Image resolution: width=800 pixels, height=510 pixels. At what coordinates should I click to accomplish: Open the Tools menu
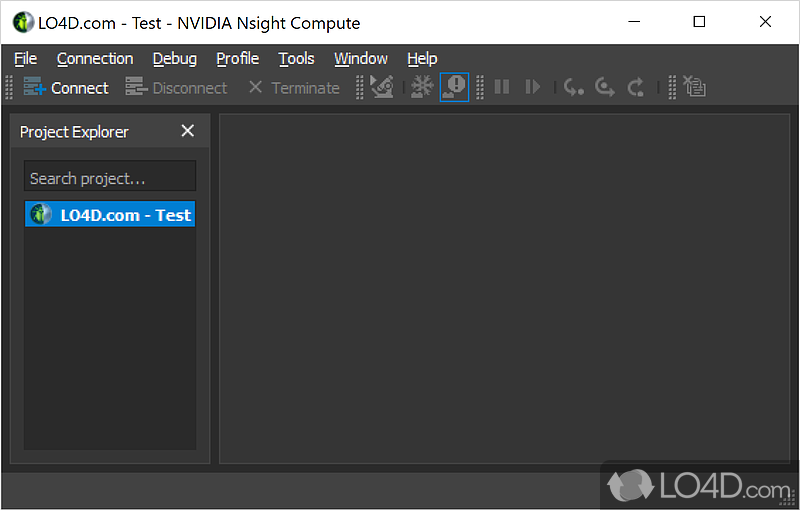coord(296,59)
